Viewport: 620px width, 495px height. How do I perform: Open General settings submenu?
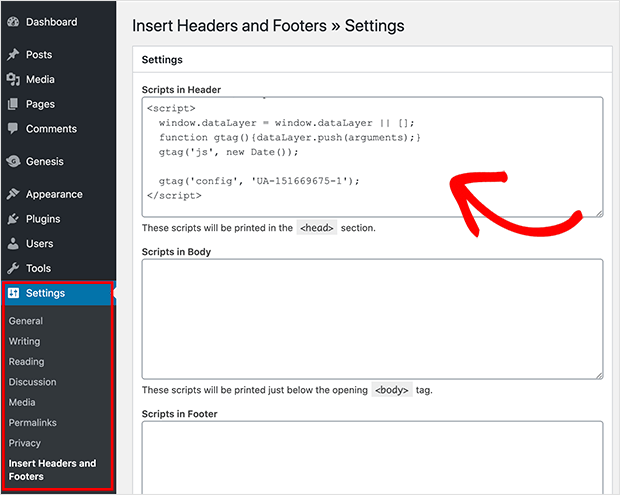[26, 321]
